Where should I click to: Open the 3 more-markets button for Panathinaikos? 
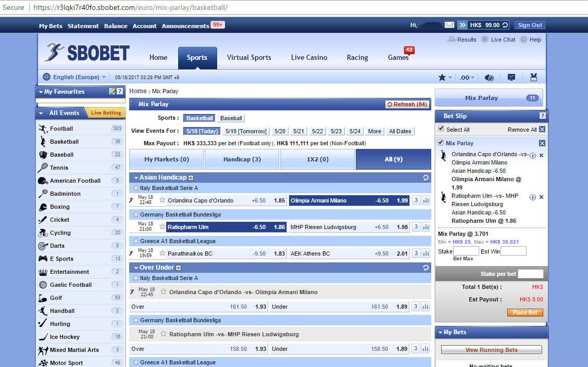click(x=416, y=254)
